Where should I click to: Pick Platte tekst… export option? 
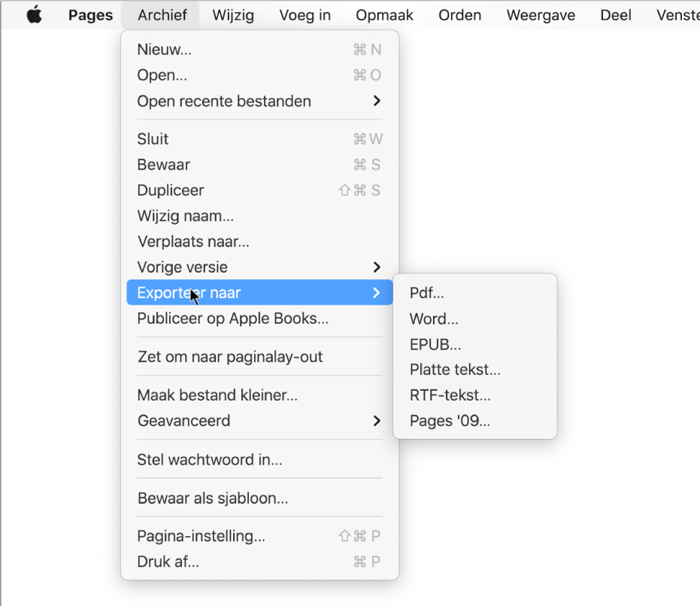point(455,370)
